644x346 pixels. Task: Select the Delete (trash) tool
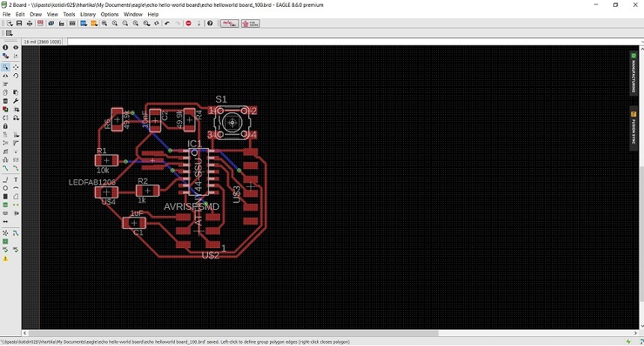coord(5,101)
